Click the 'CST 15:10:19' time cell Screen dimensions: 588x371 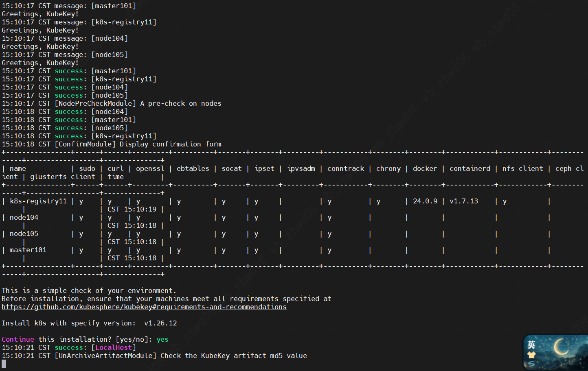coord(132,209)
